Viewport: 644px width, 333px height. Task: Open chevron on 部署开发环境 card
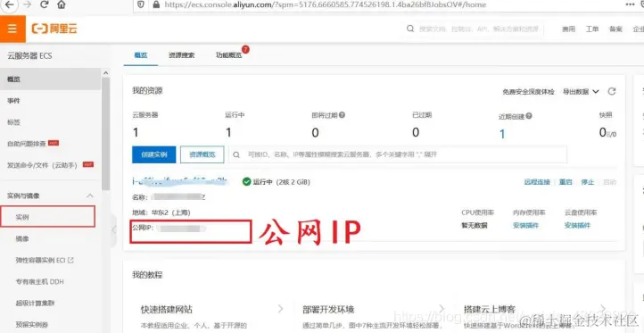point(442,308)
